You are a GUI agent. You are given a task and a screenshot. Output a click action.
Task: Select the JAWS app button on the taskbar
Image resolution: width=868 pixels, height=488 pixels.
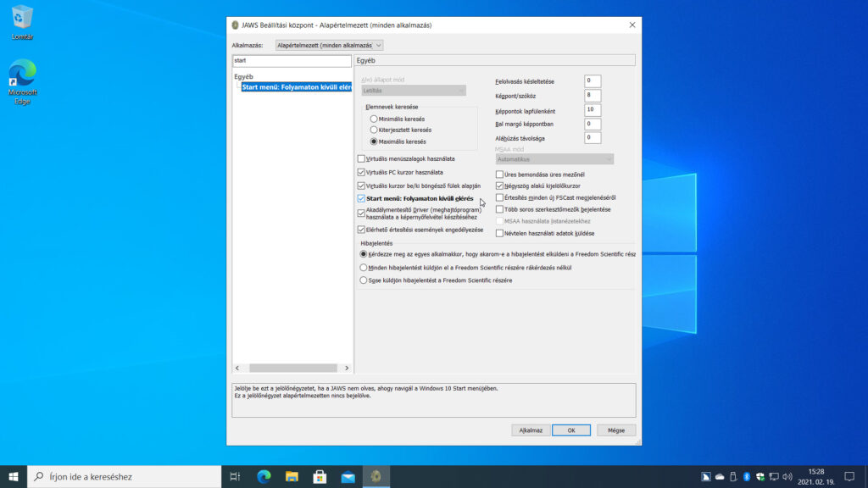[376, 476]
